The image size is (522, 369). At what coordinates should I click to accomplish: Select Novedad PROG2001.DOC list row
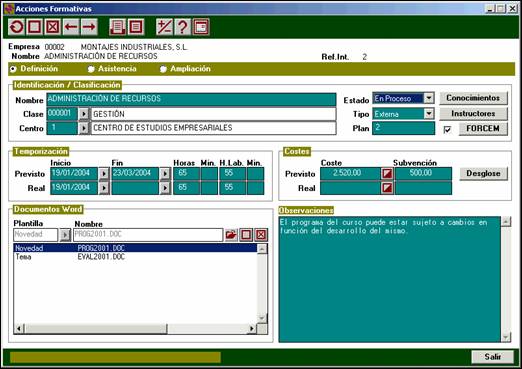tap(135, 248)
